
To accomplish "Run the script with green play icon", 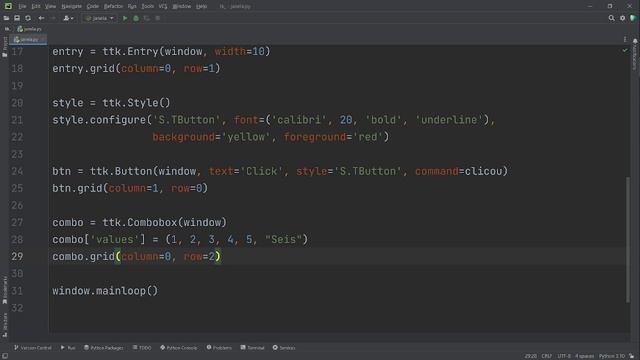I will [x=125, y=18].
